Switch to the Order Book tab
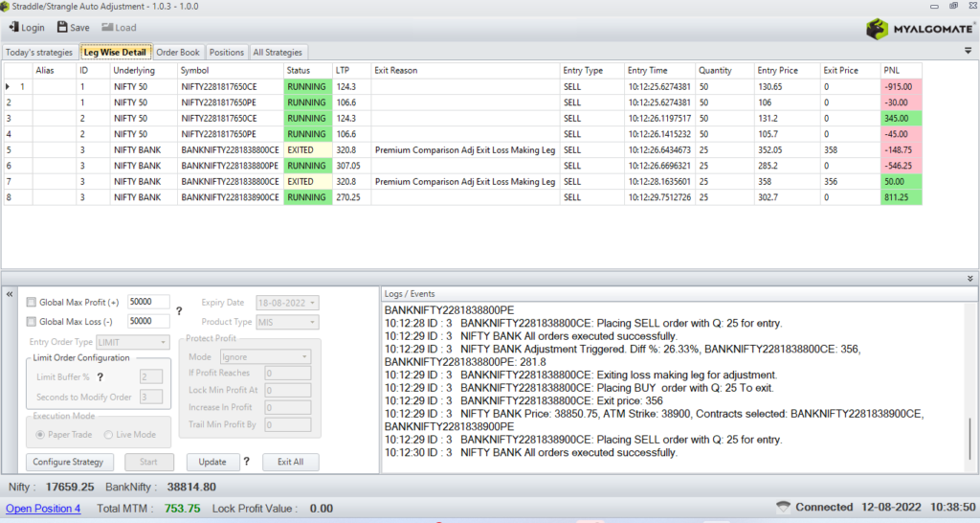The image size is (980, 523). pyautogui.click(x=178, y=53)
